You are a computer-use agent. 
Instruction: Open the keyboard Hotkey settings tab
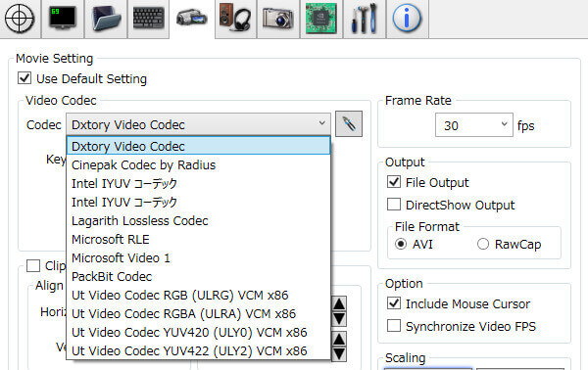point(149,19)
